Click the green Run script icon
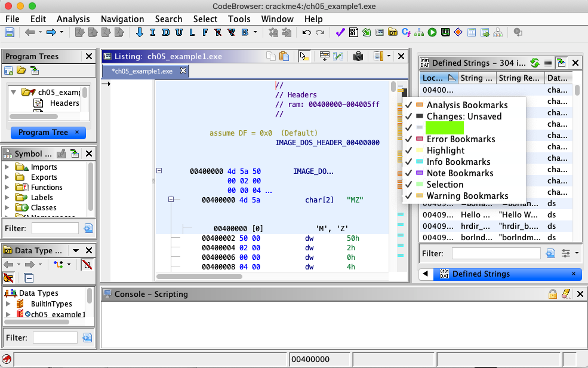Image resolution: width=588 pixels, height=368 pixels. 432,32
